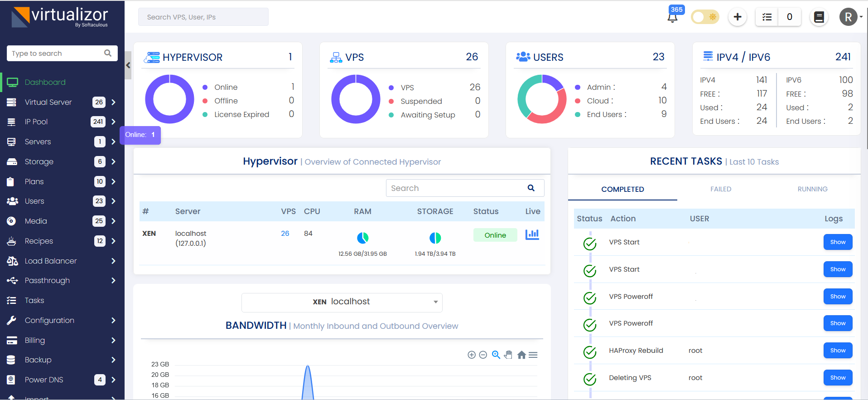Click the Storage drive icon in sidebar
The image size is (868, 400).
12,161
